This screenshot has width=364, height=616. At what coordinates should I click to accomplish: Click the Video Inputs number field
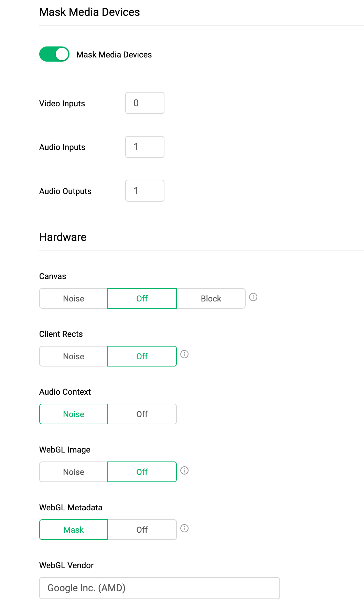click(145, 103)
